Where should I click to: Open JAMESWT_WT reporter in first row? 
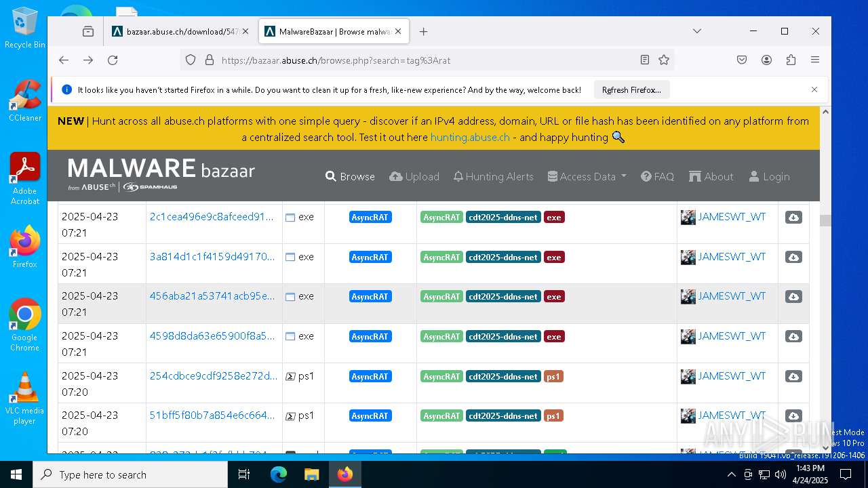tap(732, 217)
